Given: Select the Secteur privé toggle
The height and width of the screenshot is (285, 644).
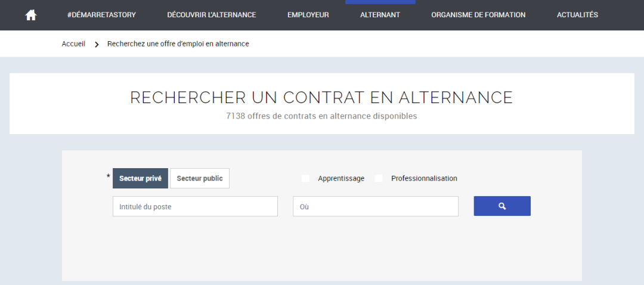Looking at the screenshot, I should click(x=140, y=178).
